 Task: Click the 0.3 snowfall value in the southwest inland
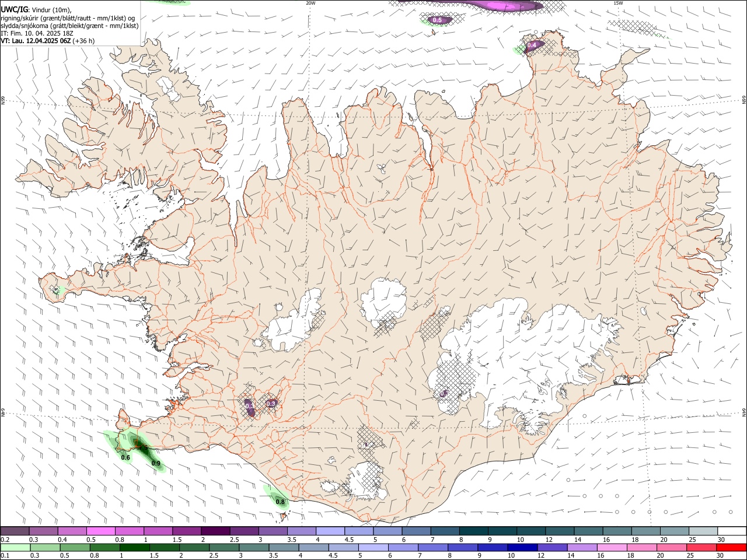[x=271, y=404]
